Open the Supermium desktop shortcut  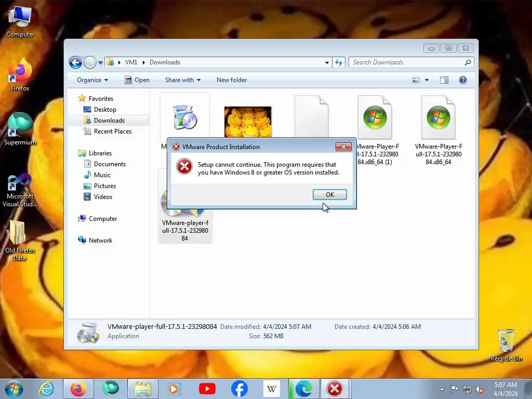20,129
